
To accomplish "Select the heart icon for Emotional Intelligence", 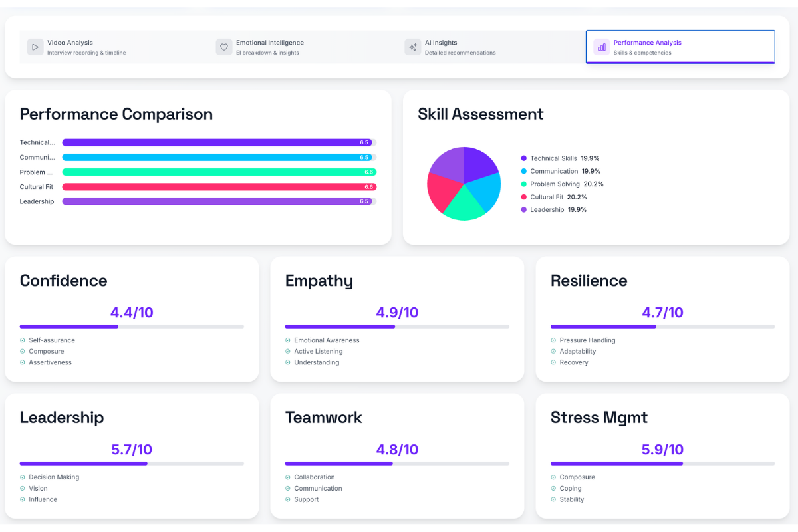I will coord(223,47).
